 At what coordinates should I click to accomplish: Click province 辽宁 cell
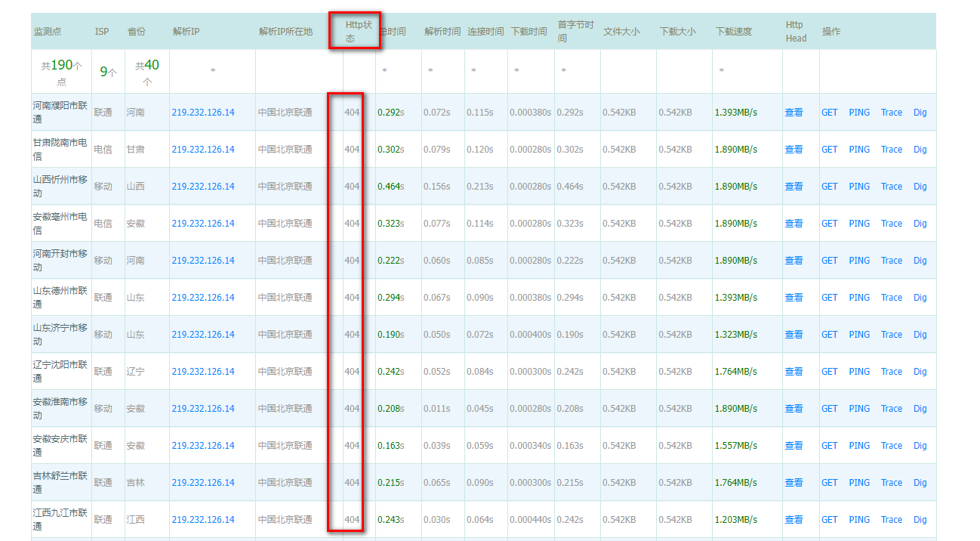pyautogui.click(x=135, y=372)
